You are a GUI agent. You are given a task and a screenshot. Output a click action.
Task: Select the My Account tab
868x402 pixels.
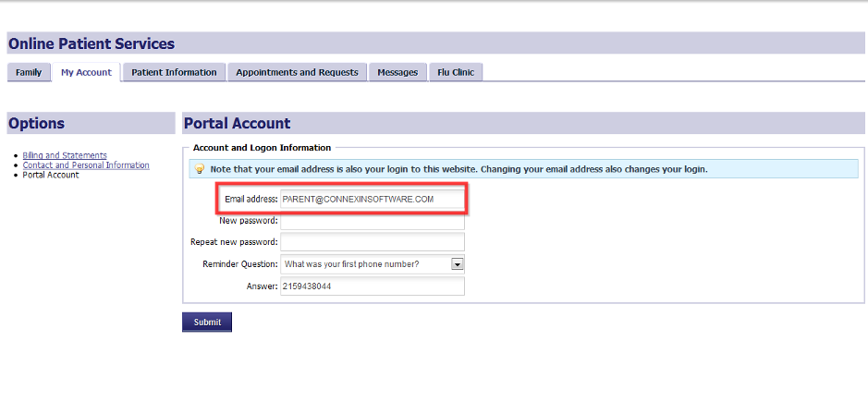(x=86, y=72)
